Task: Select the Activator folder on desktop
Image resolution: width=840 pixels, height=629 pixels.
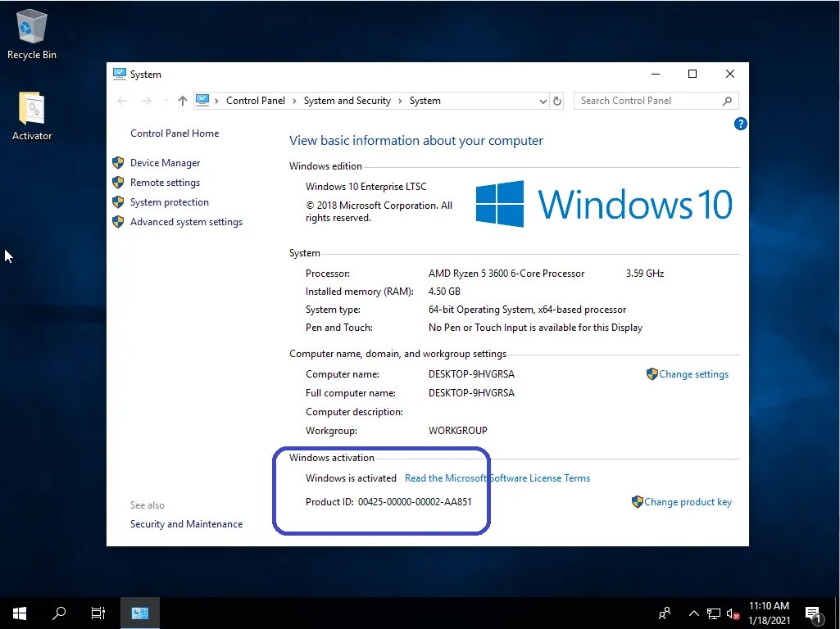Action: point(32,116)
